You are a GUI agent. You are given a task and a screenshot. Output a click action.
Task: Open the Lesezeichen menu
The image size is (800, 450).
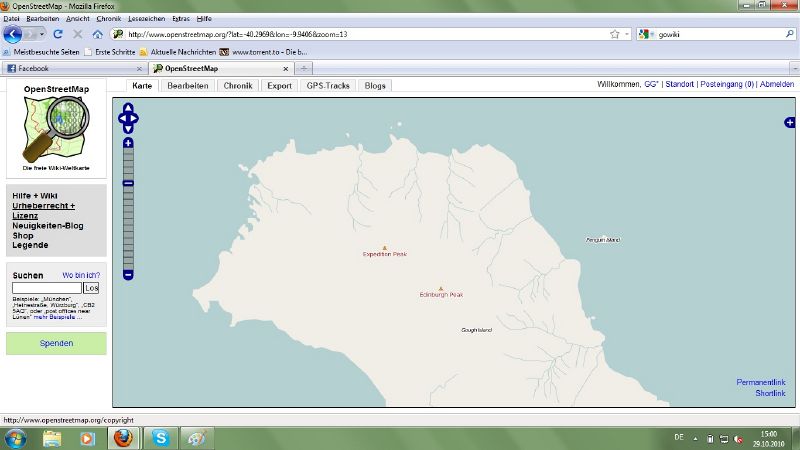pyautogui.click(x=146, y=18)
